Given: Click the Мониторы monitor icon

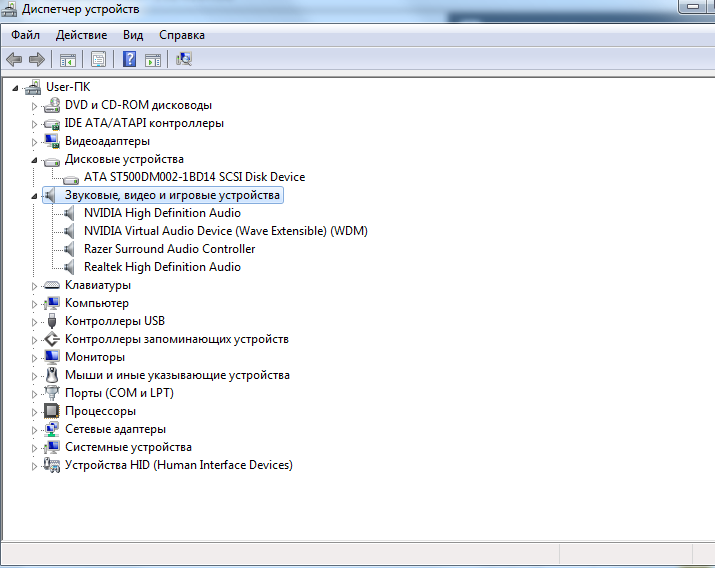Looking at the screenshot, I should 52,357.
